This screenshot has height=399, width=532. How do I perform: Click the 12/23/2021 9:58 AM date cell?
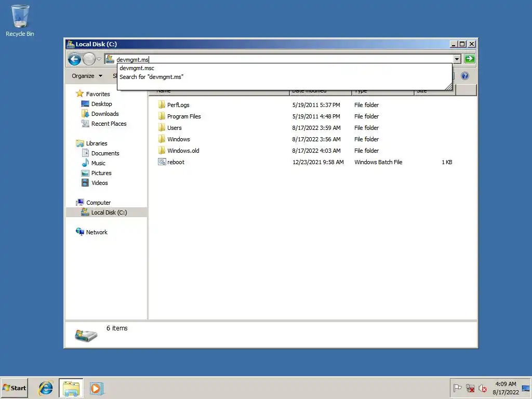click(x=318, y=162)
